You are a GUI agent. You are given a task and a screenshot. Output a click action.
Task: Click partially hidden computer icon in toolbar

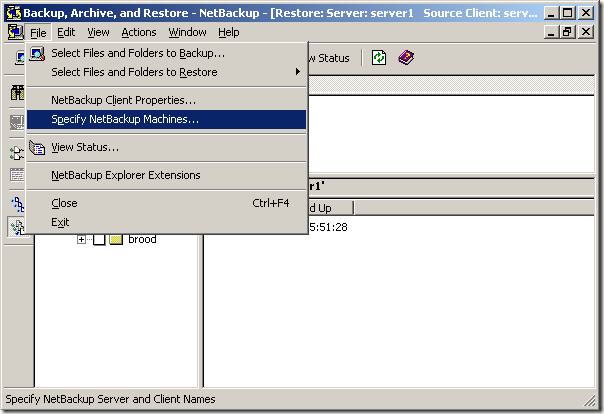(x=20, y=58)
